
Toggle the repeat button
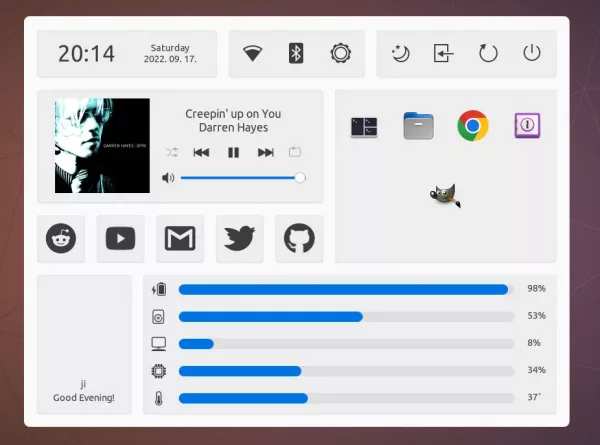point(295,152)
